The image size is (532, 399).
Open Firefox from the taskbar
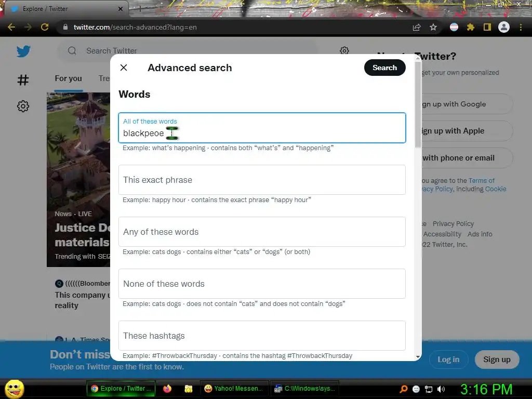(167, 389)
